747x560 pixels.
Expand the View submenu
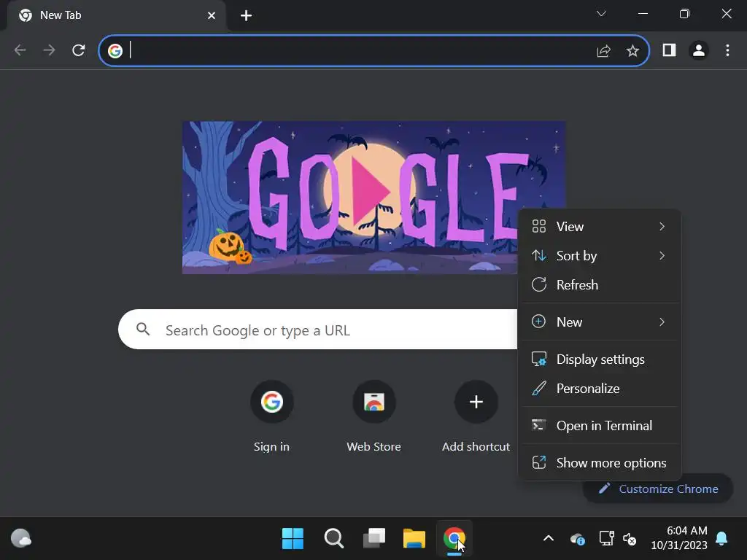coord(600,227)
